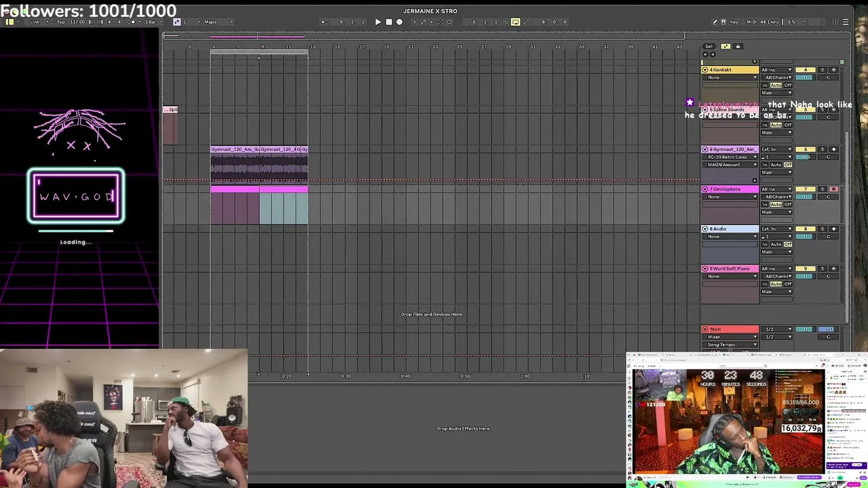The width and height of the screenshot is (868, 488).
Task: Open the 1 Bar quantization dropdown
Action: point(152,22)
